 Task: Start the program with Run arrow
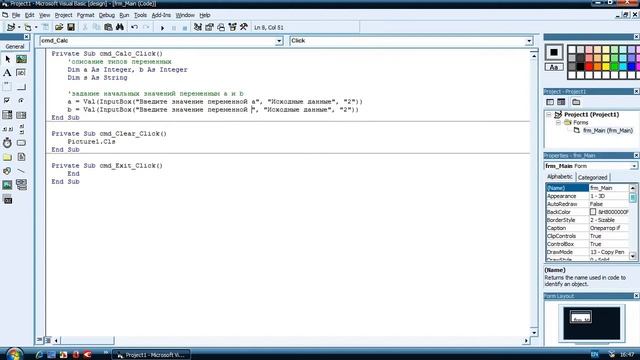click(x=162, y=28)
